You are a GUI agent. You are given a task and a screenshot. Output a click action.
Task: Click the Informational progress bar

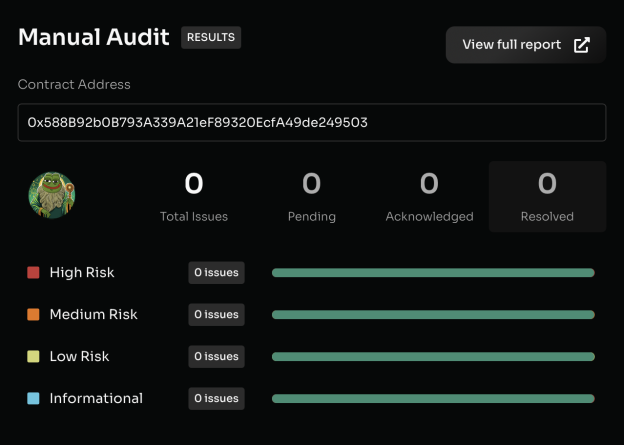433,398
